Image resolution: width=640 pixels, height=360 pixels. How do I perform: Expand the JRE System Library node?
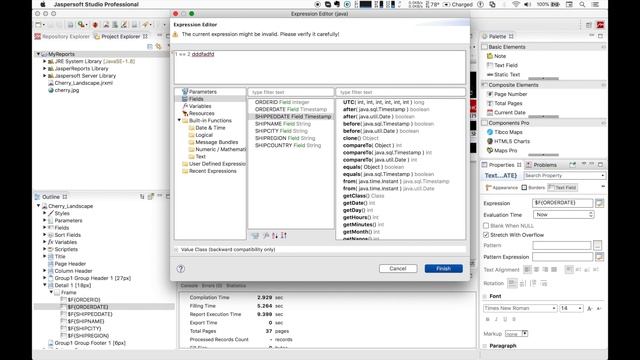44,61
